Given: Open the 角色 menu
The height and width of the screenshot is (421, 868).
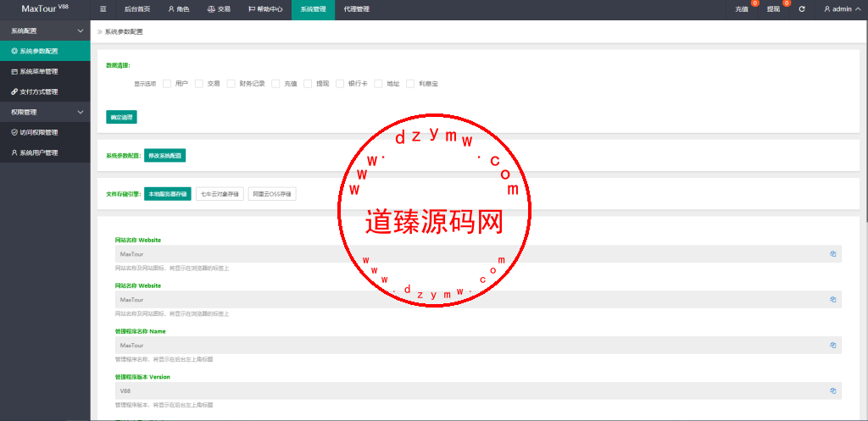Looking at the screenshot, I should (x=178, y=9).
